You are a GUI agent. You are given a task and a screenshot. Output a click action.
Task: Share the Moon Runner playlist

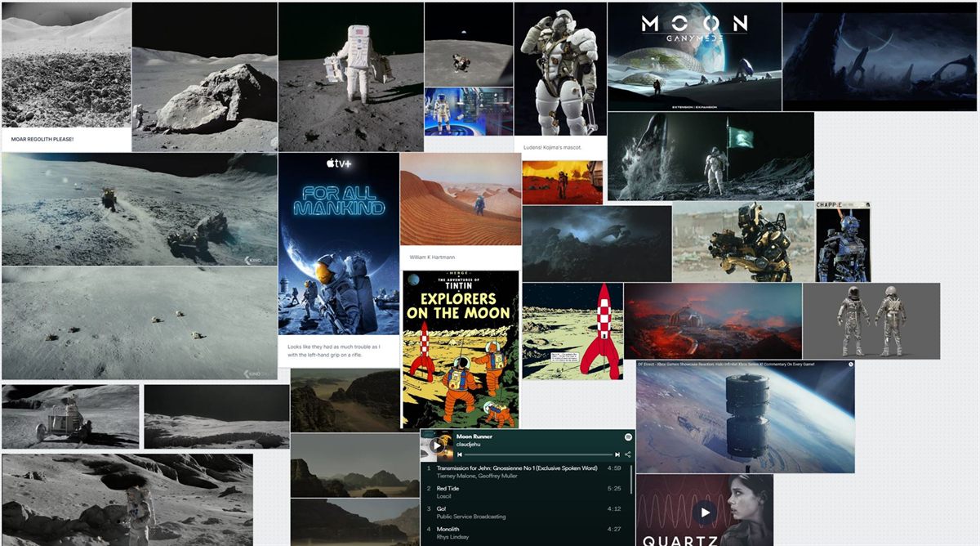pyautogui.click(x=628, y=454)
